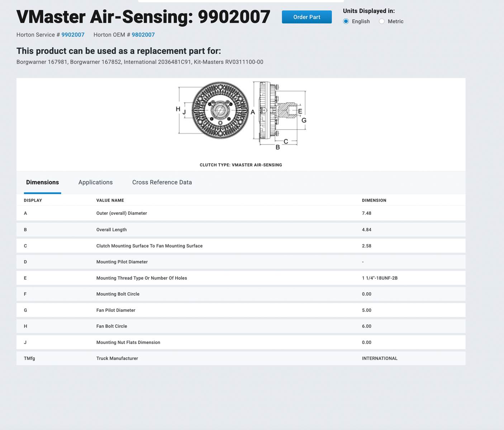The height and width of the screenshot is (430, 504).
Task: Click the Order Part button
Action: tap(306, 17)
